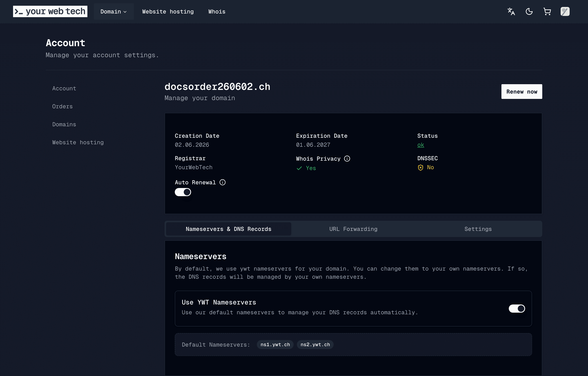The width and height of the screenshot is (588, 376).
Task: Open Orders in the sidebar
Action: [x=62, y=107]
